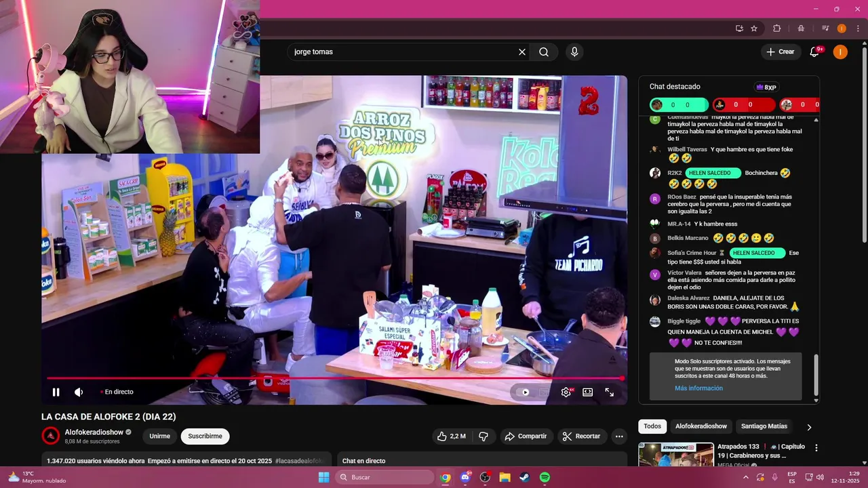Open player settings gear icon
Image resolution: width=868 pixels, height=488 pixels.
point(566,392)
